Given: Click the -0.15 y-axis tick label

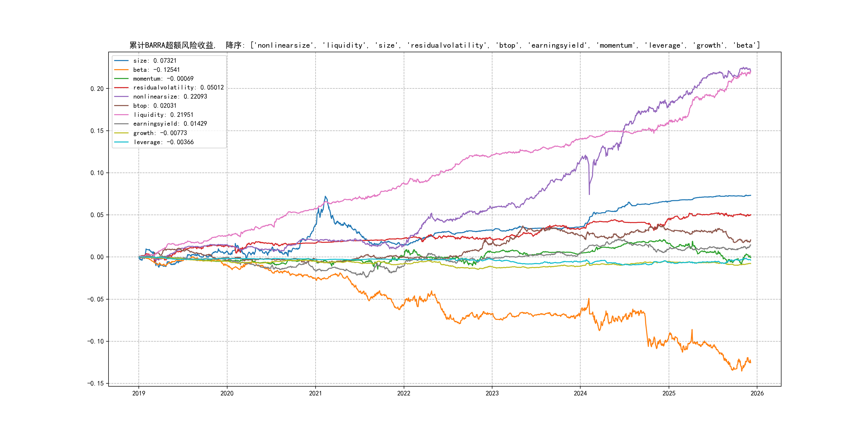Looking at the screenshot, I should (96, 383).
